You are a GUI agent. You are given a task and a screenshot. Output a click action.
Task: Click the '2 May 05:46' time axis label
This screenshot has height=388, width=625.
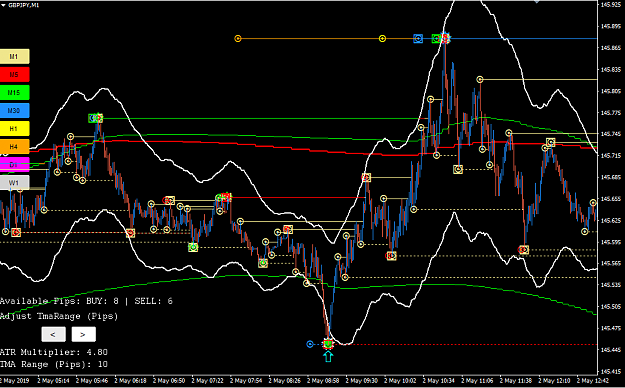pos(92,381)
